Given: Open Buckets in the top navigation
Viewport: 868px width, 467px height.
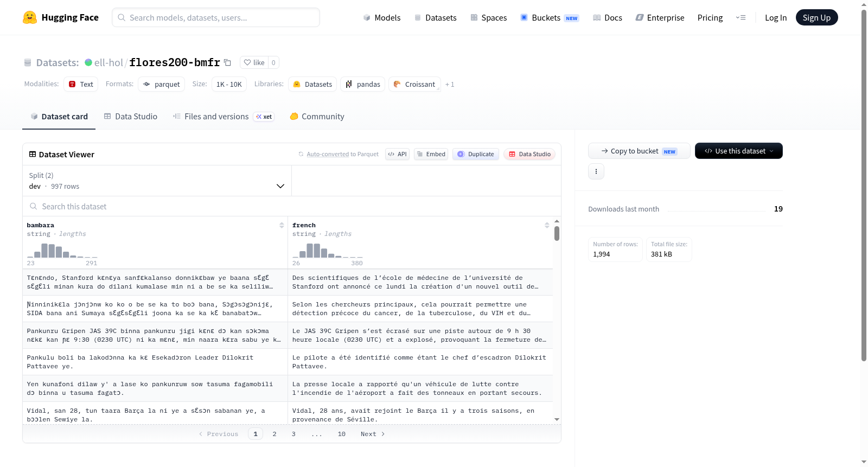Looking at the screenshot, I should pyautogui.click(x=550, y=17).
